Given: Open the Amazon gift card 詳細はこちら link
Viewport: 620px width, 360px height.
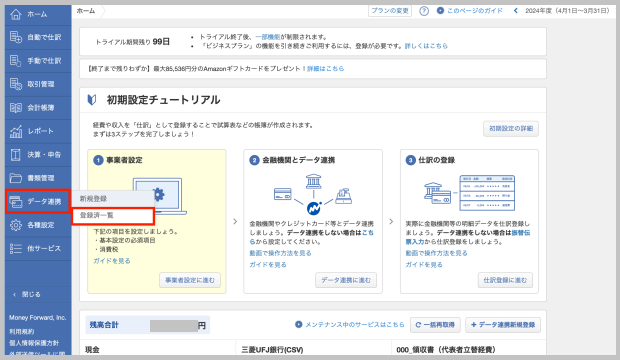Looking at the screenshot, I should pyautogui.click(x=325, y=68).
